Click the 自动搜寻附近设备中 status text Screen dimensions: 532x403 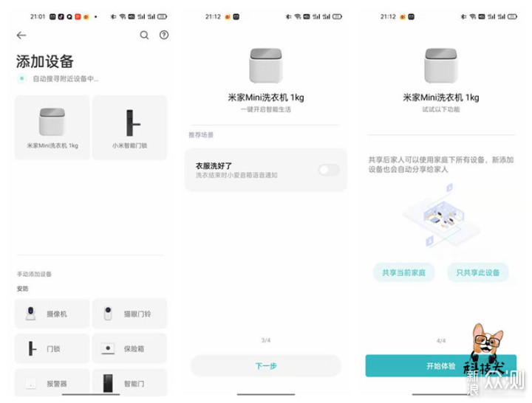[66, 79]
